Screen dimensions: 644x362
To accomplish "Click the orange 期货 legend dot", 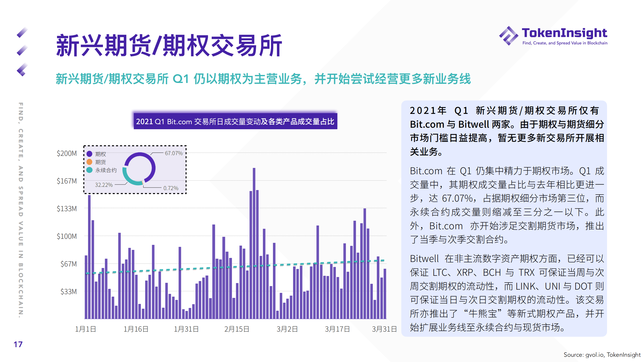I will pos(89,162).
